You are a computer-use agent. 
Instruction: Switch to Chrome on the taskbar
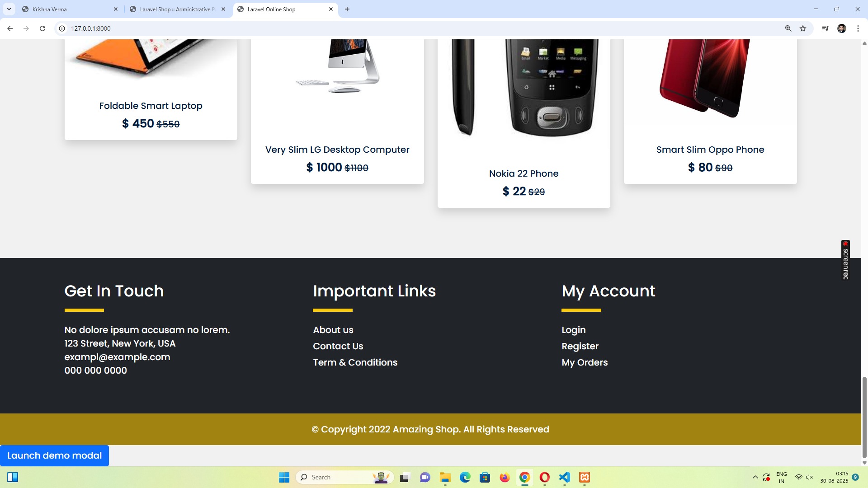click(524, 477)
